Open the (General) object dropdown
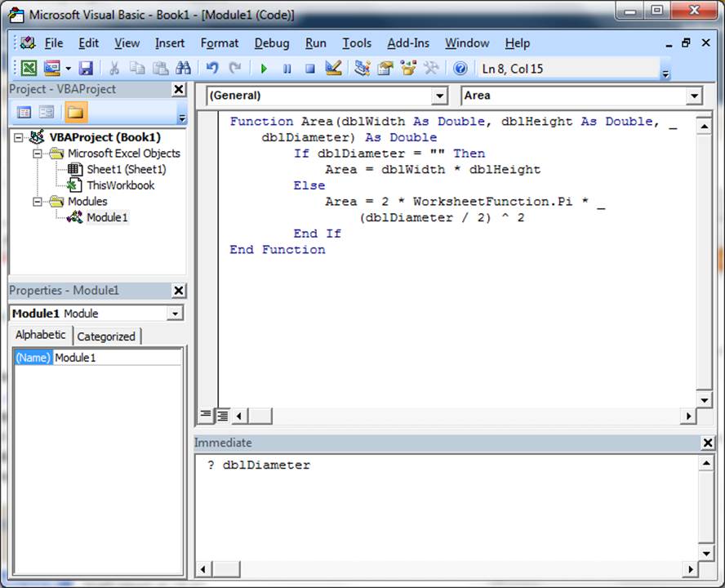The width and height of the screenshot is (725, 588). coord(439,96)
